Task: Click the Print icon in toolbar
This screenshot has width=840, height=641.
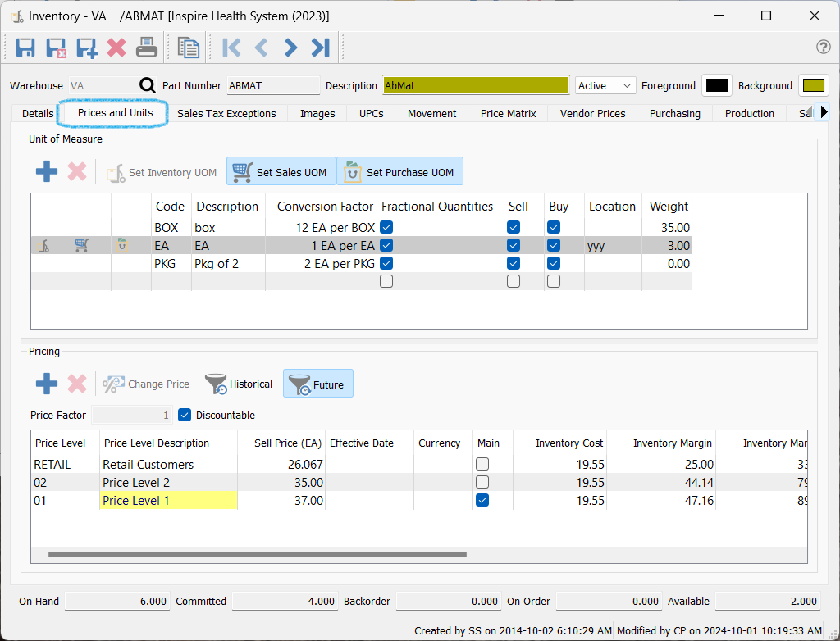Action: (x=147, y=48)
